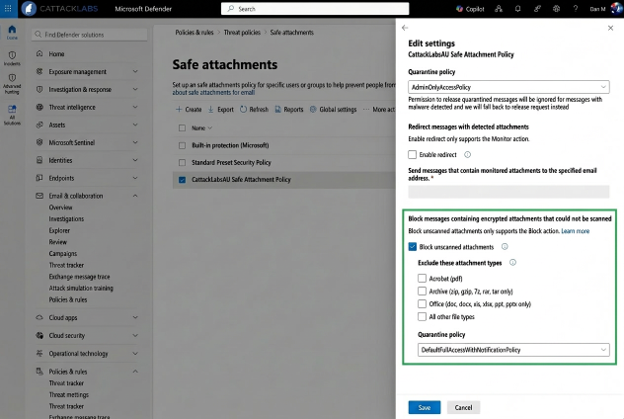Open the notifications bell icon

point(517,8)
